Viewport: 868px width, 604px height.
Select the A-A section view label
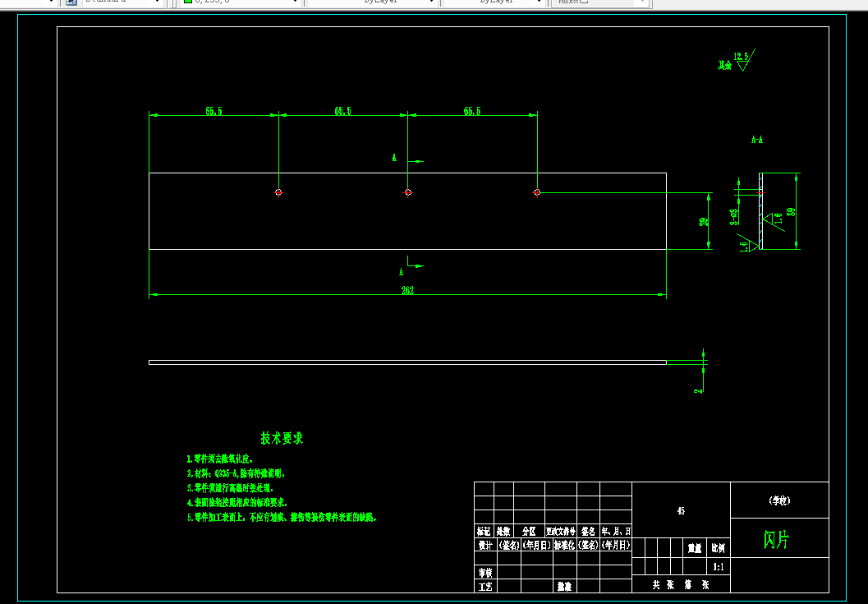(x=757, y=140)
